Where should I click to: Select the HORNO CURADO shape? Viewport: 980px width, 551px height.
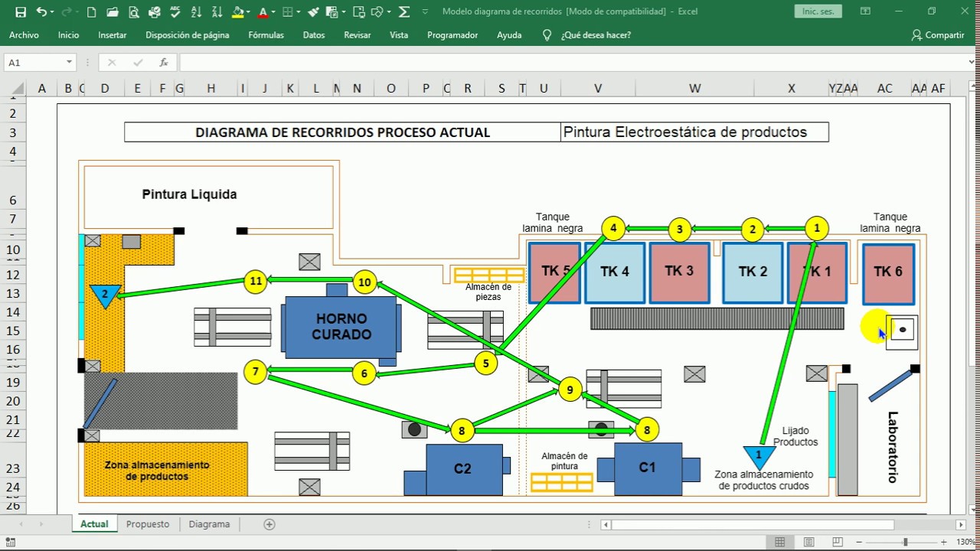click(341, 327)
